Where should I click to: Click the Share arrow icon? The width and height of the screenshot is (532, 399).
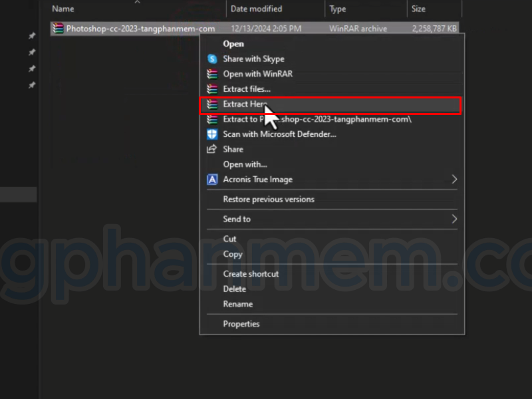pyautogui.click(x=212, y=150)
